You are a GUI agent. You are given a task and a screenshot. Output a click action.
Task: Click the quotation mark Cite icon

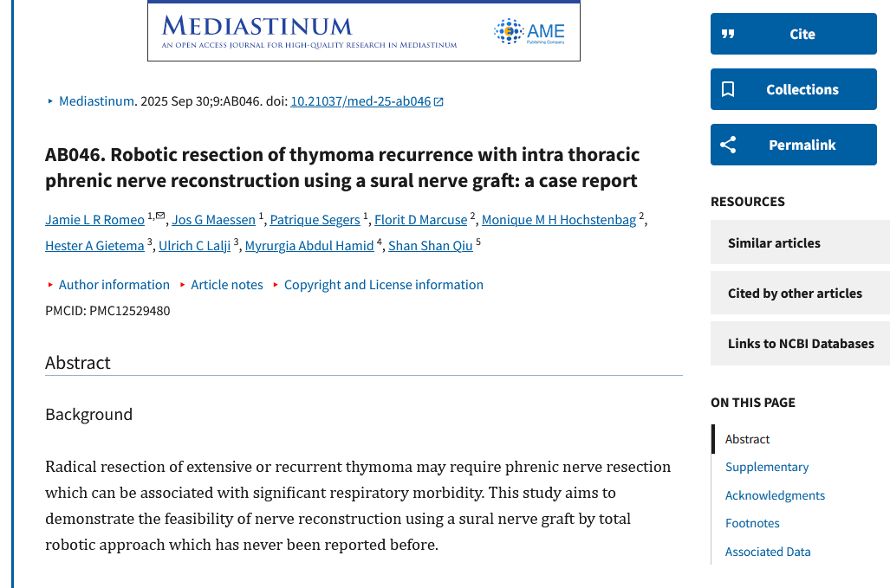[x=728, y=34]
